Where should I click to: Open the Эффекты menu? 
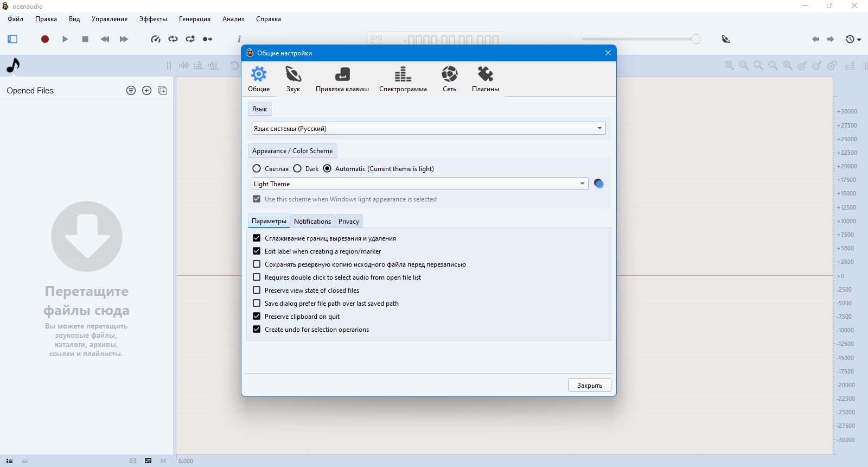[153, 19]
